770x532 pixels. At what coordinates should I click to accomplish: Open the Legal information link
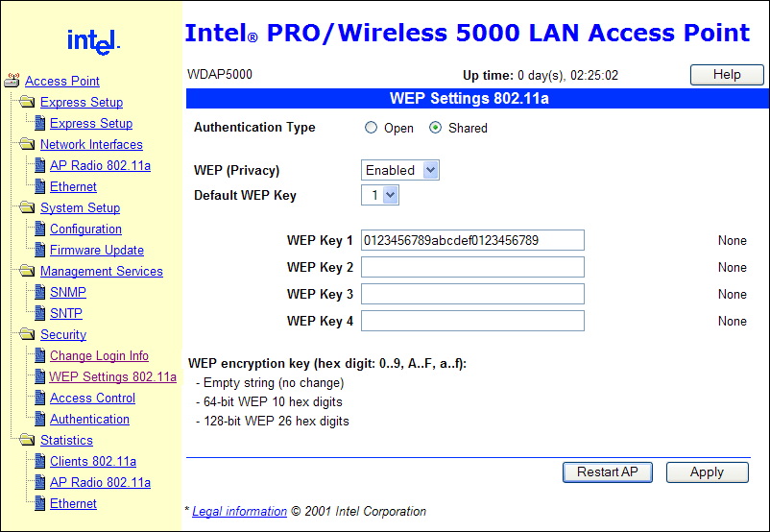click(x=239, y=511)
